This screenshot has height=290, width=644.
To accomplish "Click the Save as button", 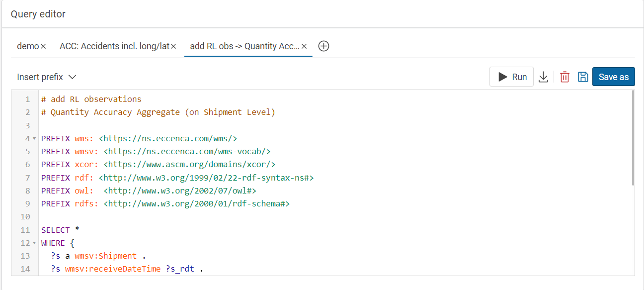I will click(x=613, y=77).
